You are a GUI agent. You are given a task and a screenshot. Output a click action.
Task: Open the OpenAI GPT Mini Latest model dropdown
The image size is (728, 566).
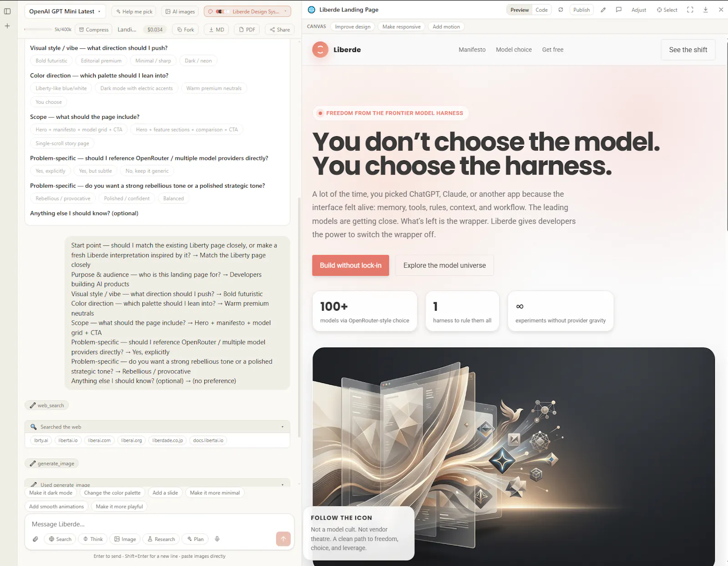coord(65,11)
